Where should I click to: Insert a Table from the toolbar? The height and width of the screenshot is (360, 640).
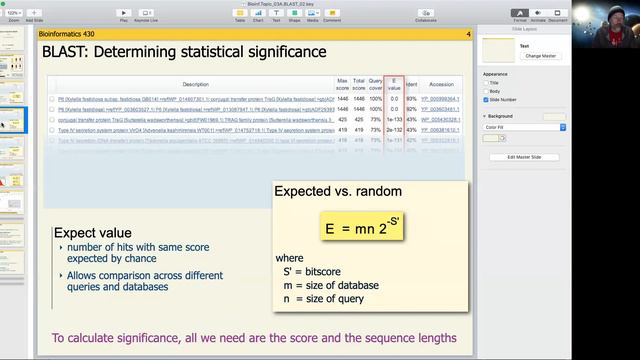[240, 13]
